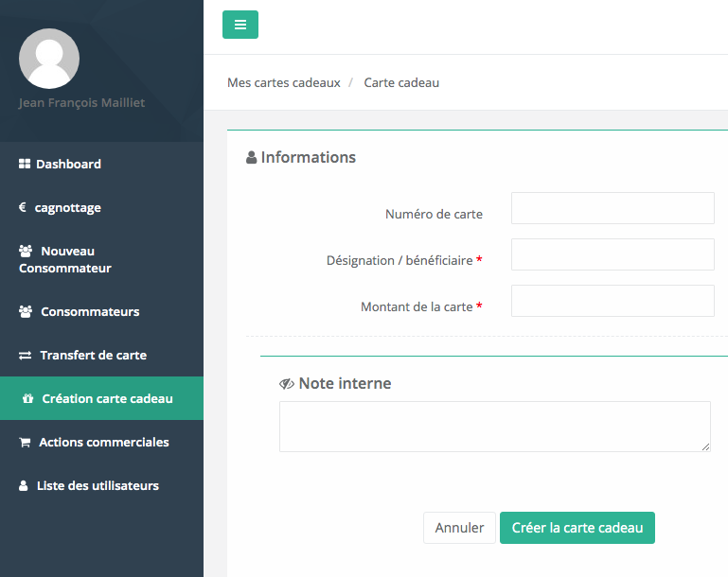Click the transfer arrows icon
Image resolution: width=728 pixels, height=577 pixels.
(x=25, y=356)
